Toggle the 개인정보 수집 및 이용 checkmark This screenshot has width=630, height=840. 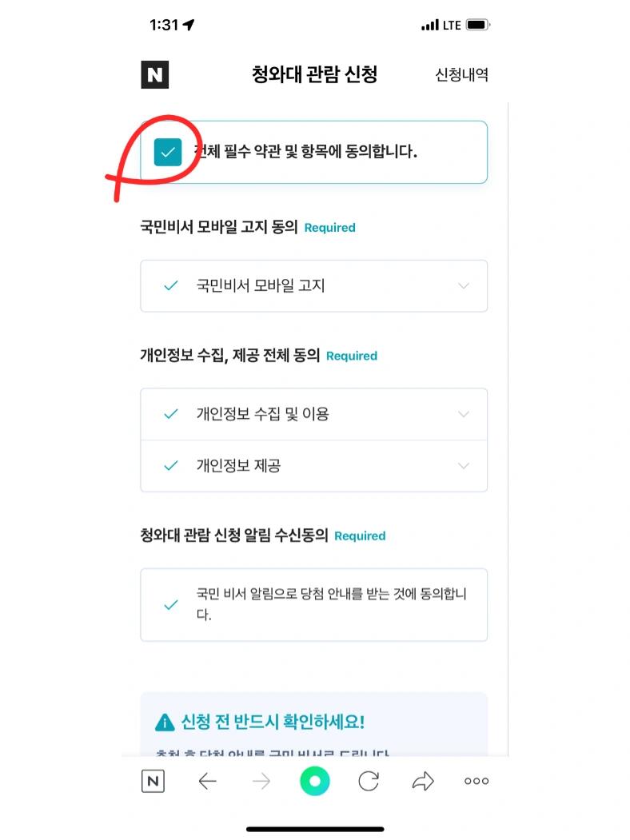[171, 414]
